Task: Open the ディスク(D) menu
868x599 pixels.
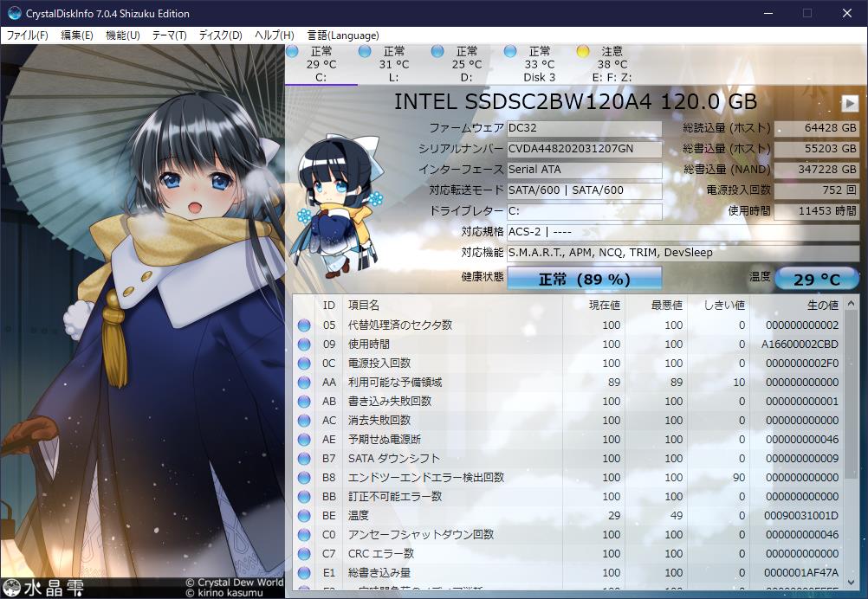Action: coord(220,35)
